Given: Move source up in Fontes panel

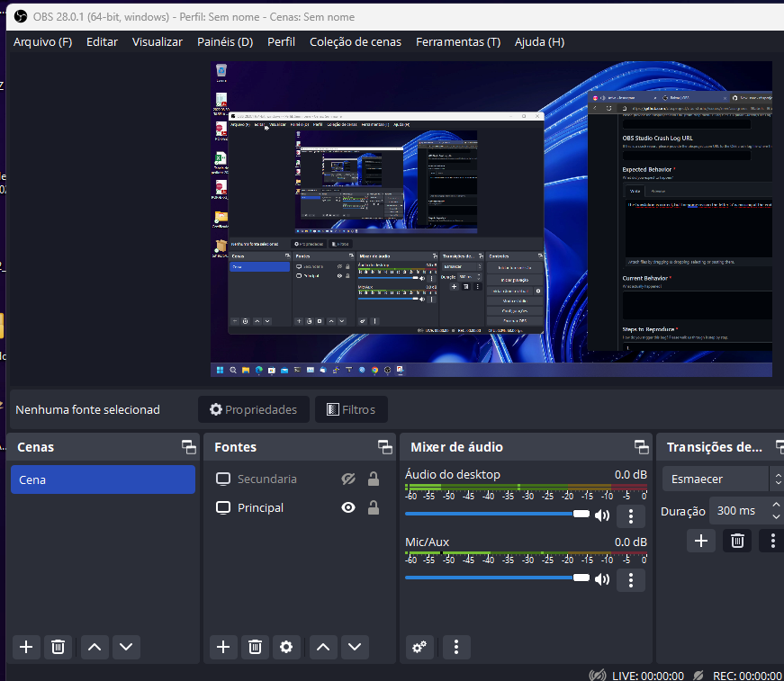Looking at the screenshot, I should tap(323, 647).
